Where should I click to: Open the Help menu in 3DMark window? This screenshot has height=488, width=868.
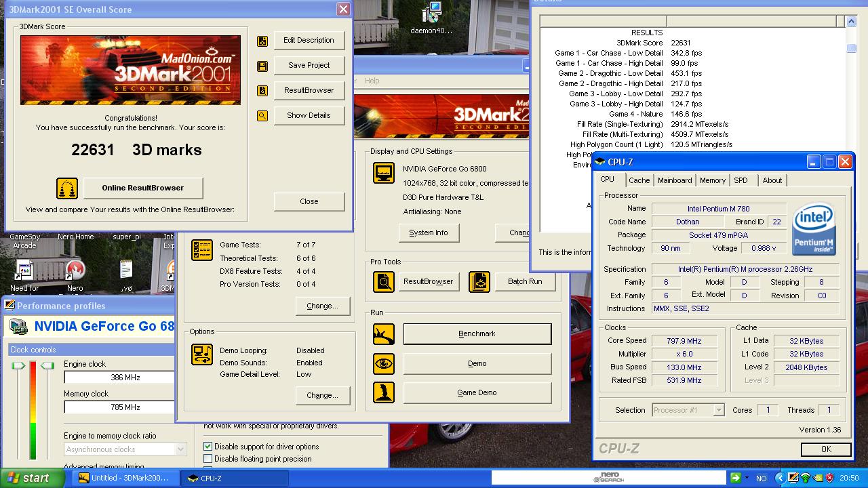coord(372,81)
